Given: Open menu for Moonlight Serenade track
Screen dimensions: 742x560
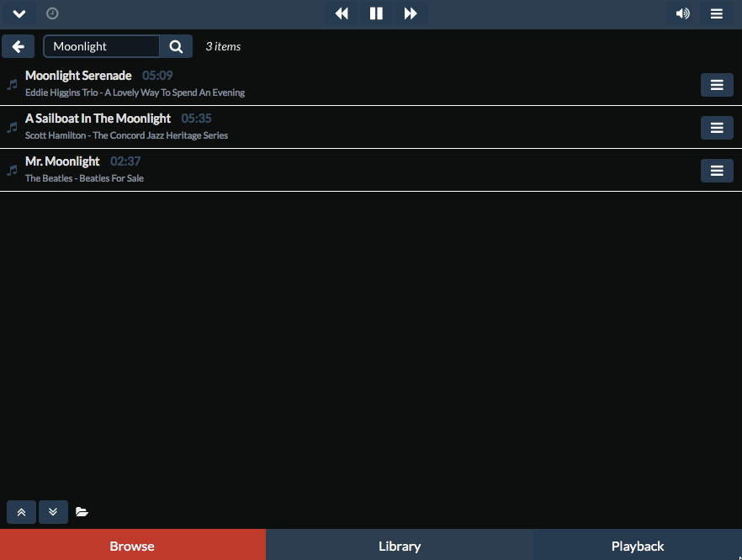Looking at the screenshot, I should click(717, 85).
